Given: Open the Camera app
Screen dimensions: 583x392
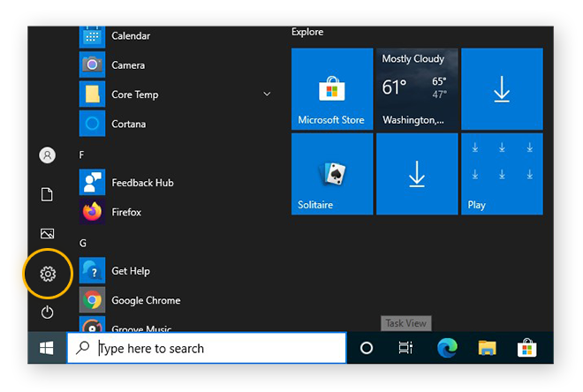Looking at the screenshot, I should [x=128, y=65].
